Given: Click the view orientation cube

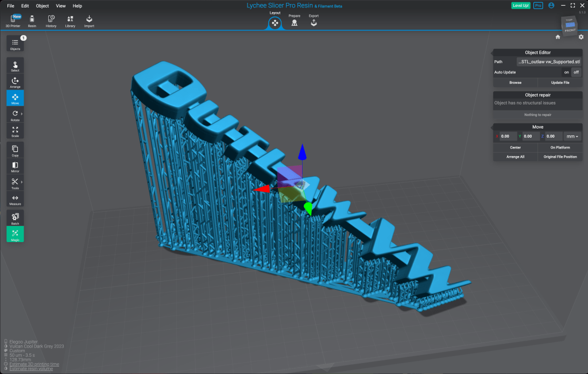Looking at the screenshot, I should tap(568, 26).
